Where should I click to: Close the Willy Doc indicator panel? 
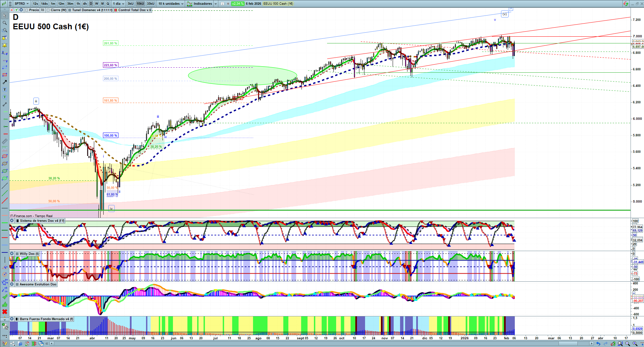click(x=12, y=254)
